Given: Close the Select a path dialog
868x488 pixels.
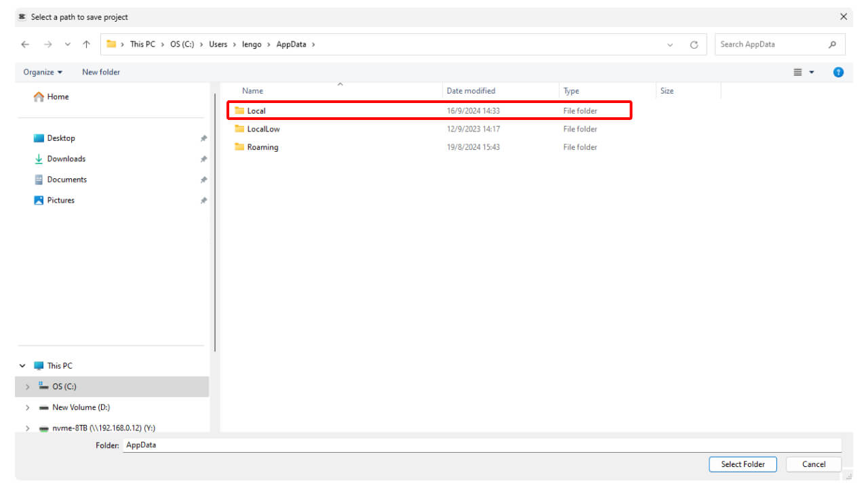Looking at the screenshot, I should point(844,17).
